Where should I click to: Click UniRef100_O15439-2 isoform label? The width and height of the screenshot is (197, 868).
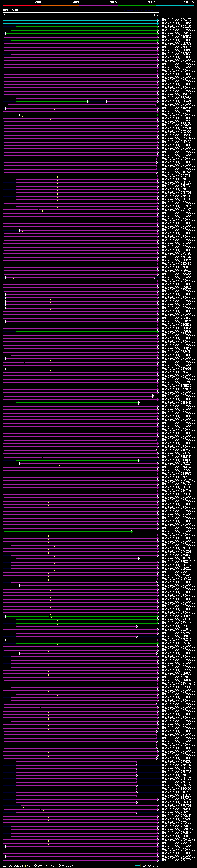coord(179,139)
